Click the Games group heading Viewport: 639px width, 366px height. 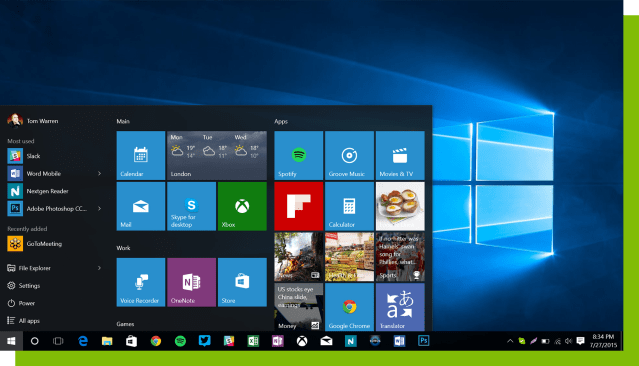pos(125,324)
